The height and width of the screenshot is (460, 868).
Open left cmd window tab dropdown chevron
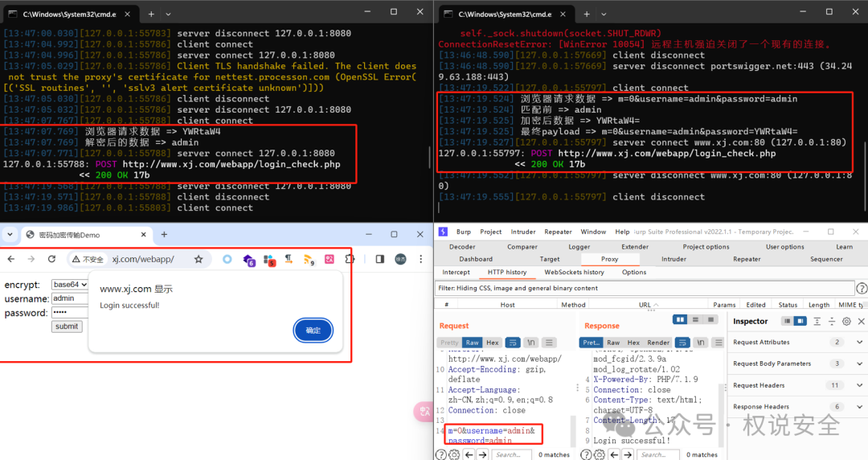pos(168,14)
